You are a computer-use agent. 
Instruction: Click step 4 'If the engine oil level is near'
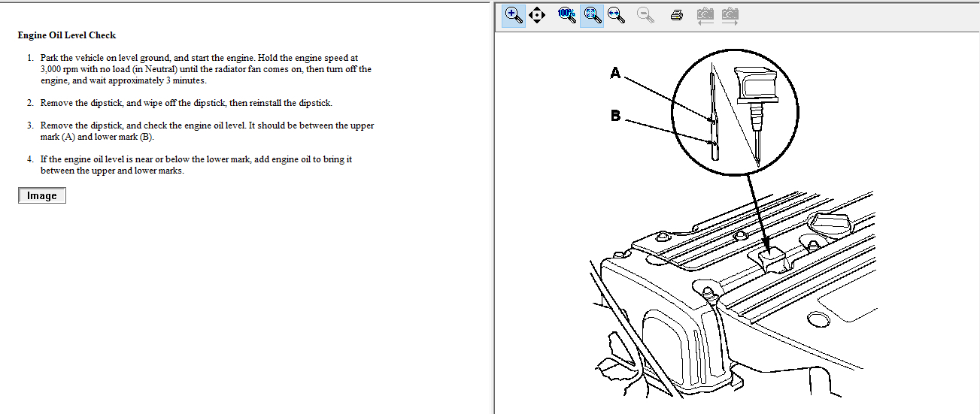196,165
